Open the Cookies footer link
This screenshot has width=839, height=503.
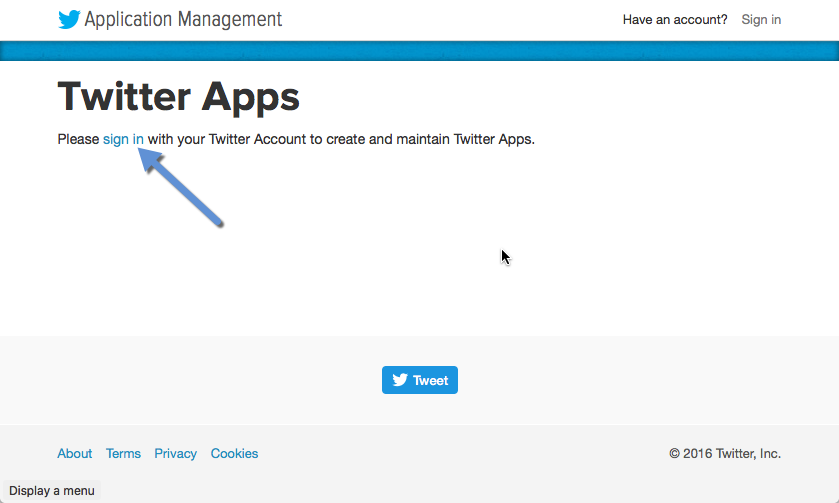coord(234,453)
